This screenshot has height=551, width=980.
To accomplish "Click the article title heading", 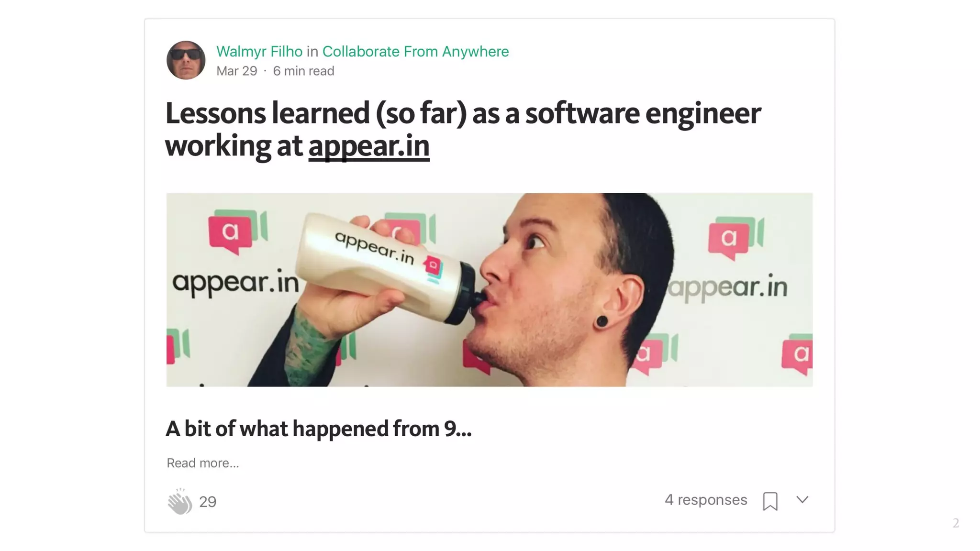I will coord(463,129).
